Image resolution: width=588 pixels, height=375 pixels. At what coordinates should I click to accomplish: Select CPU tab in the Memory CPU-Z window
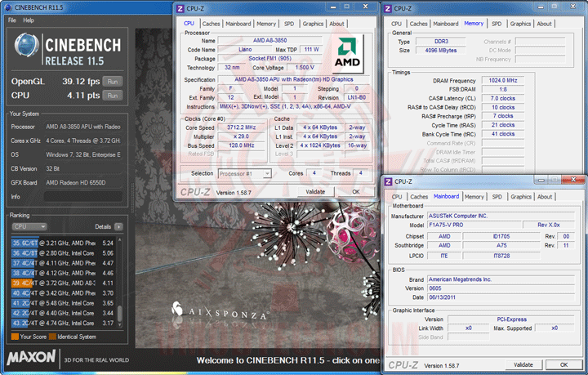tap(396, 24)
